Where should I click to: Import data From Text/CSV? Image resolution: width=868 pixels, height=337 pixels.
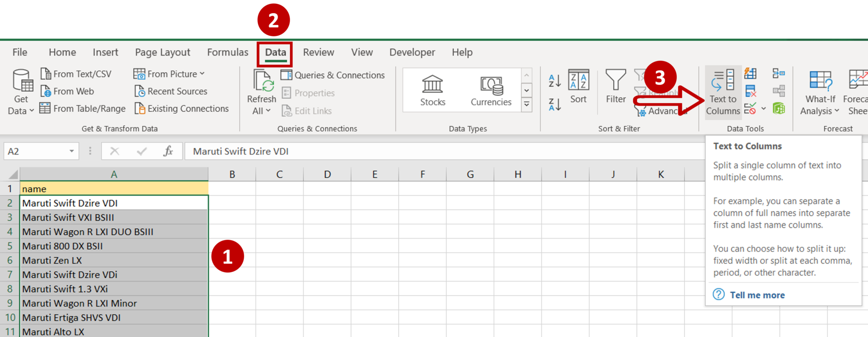click(x=76, y=74)
